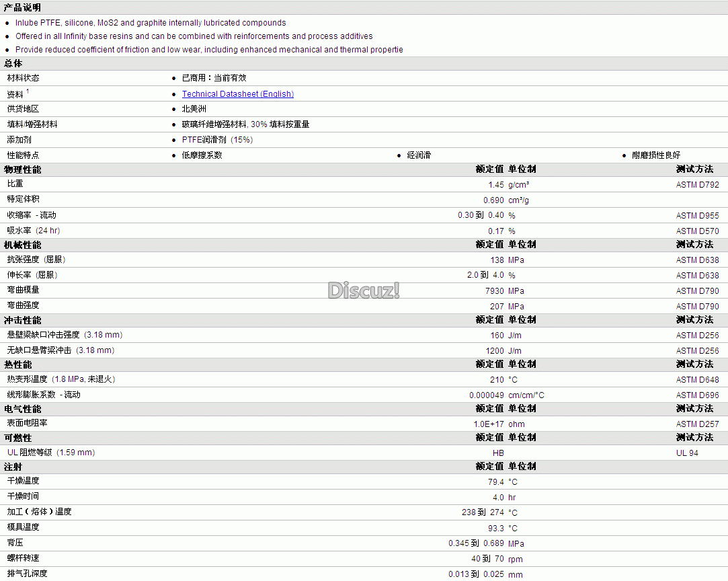Select the 低摩擦系数 feature text

[202, 155]
